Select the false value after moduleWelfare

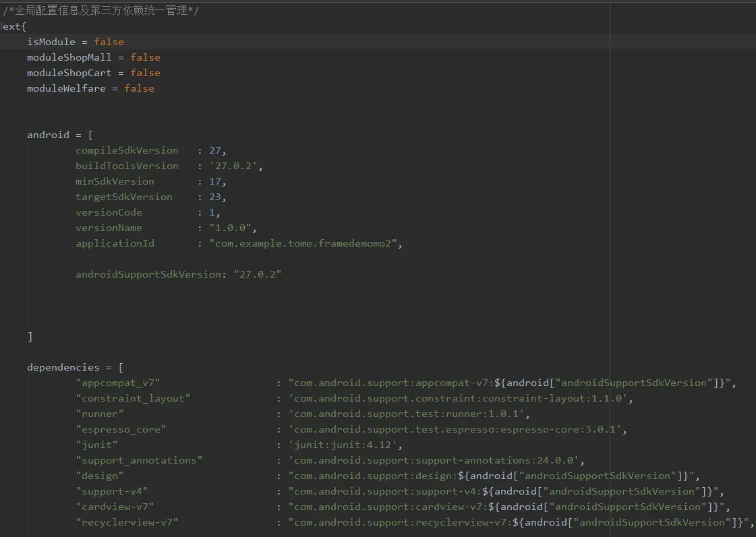140,88
